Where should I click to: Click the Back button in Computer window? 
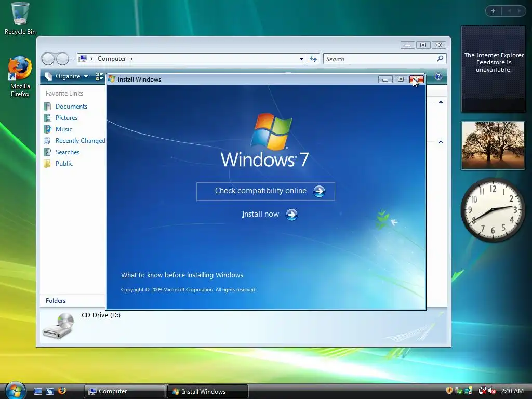pyautogui.click(x=48, y=59)
